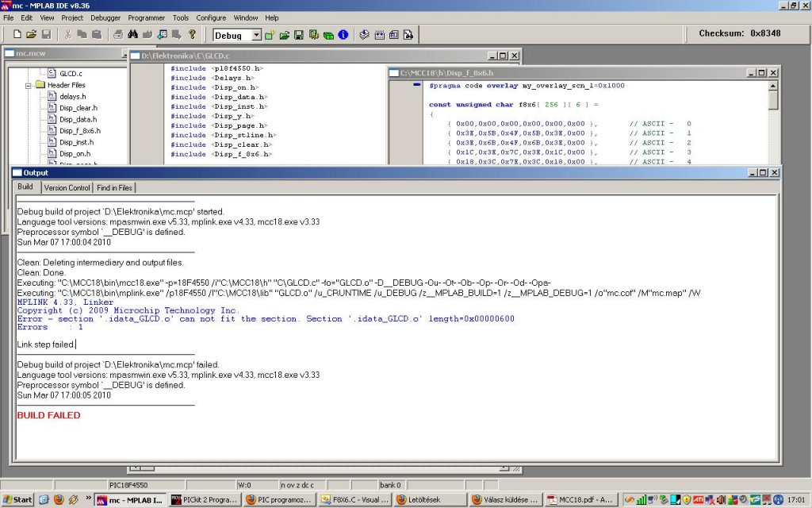Screen dimensions: 812x508
Task: Click the 'bank 0' status bar entry
Action: [390, 485]
